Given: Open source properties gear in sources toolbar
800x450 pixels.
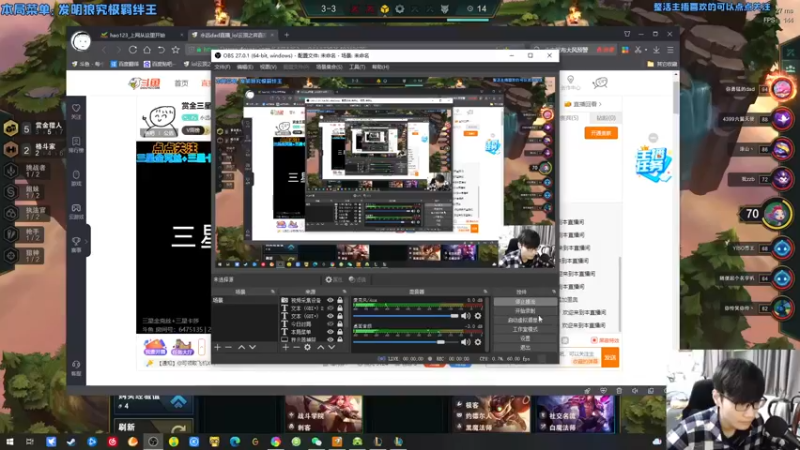Looking at the screenshot, I should click(308, 347).
